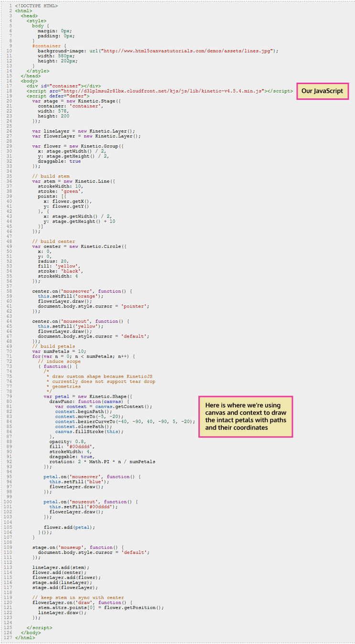Click the context.moveTo(-5, -20) line
The height and width of the screenshot is (644, 355).
coord(89,417)
